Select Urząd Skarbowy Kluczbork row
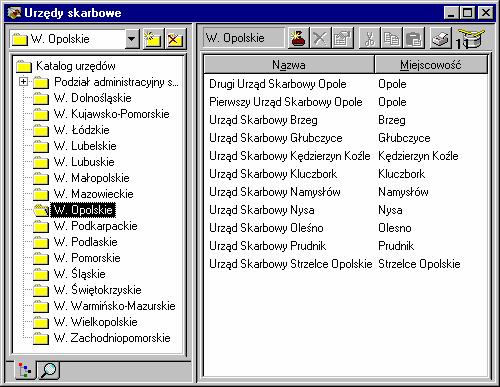Viewport: 500px width, 387px height. pyautogui.click(x=345, y=174)
